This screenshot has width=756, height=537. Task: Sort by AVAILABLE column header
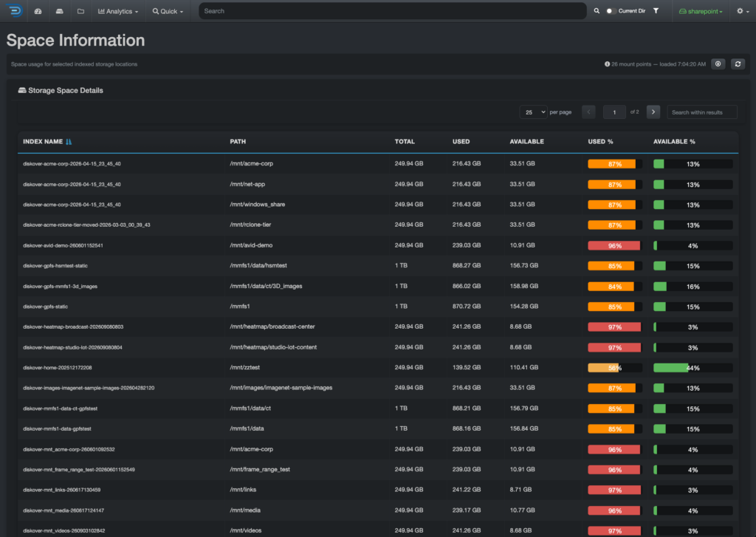(526, 141)
